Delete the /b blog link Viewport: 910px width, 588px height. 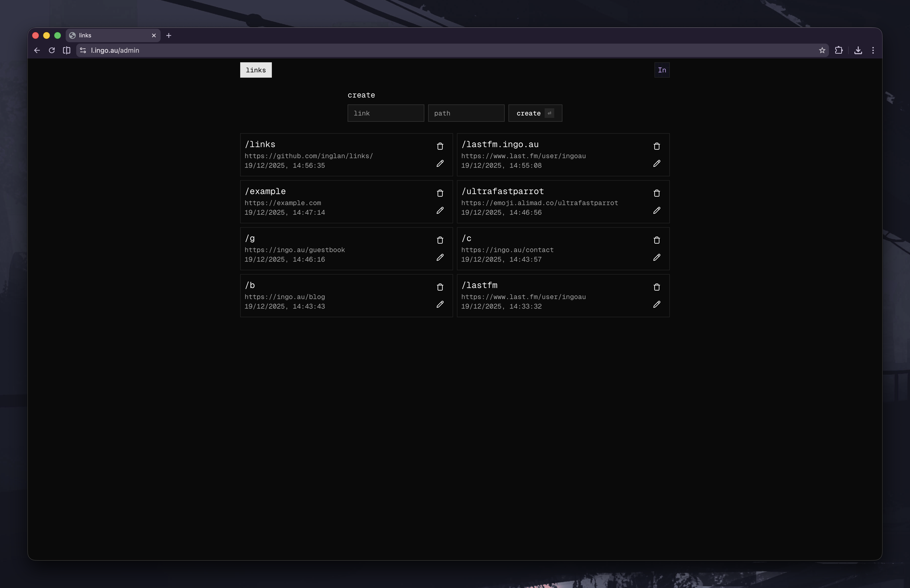tap(440, 287)
